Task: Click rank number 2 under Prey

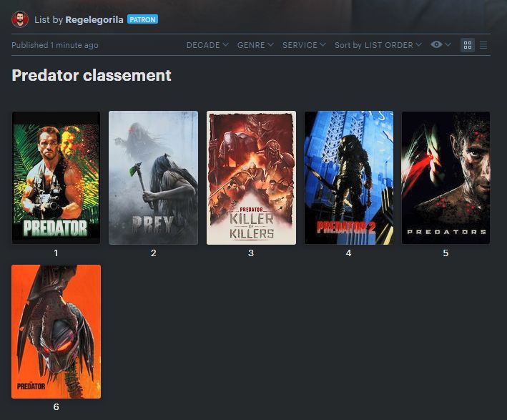Action: coord(153,253)
